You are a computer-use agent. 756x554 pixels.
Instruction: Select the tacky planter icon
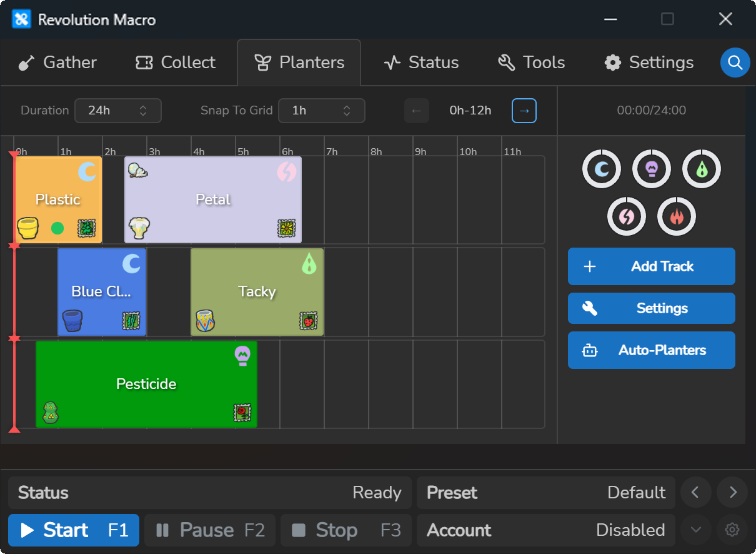[x=206, y=320]
